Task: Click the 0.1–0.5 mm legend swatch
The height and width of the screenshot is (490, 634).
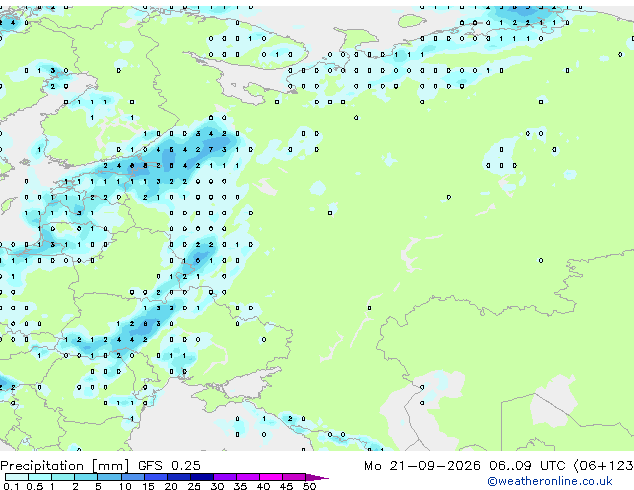Action: coord(17,477)
